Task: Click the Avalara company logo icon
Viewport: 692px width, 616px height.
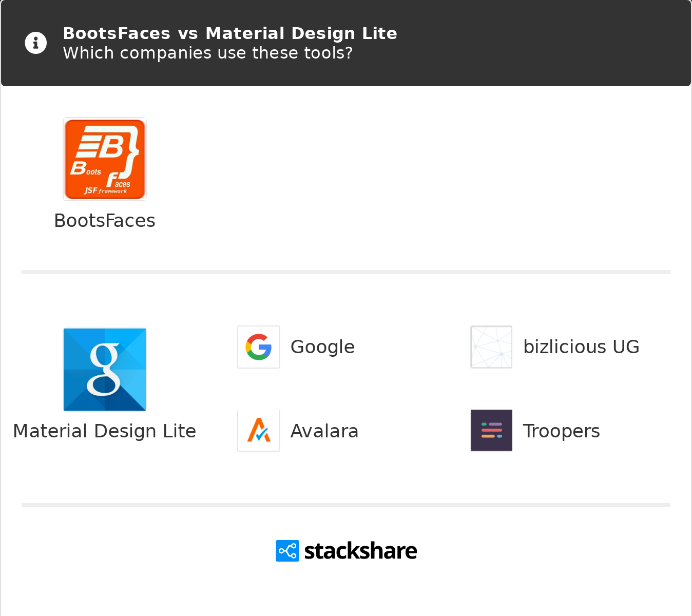Action: tap(259, 430)
